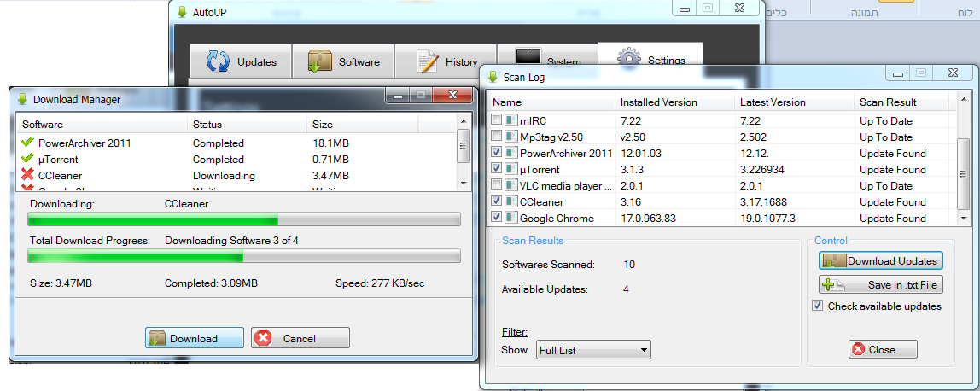Click the mIRC program icon in Scan Log

pos(512,120)
